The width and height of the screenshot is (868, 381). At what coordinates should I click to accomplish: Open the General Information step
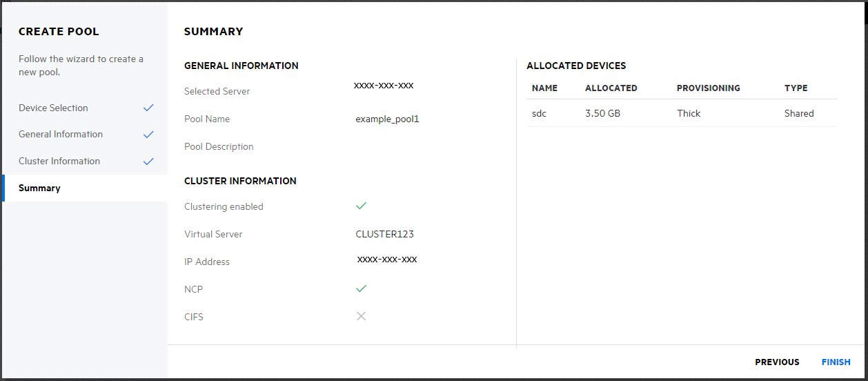(61, 135)
